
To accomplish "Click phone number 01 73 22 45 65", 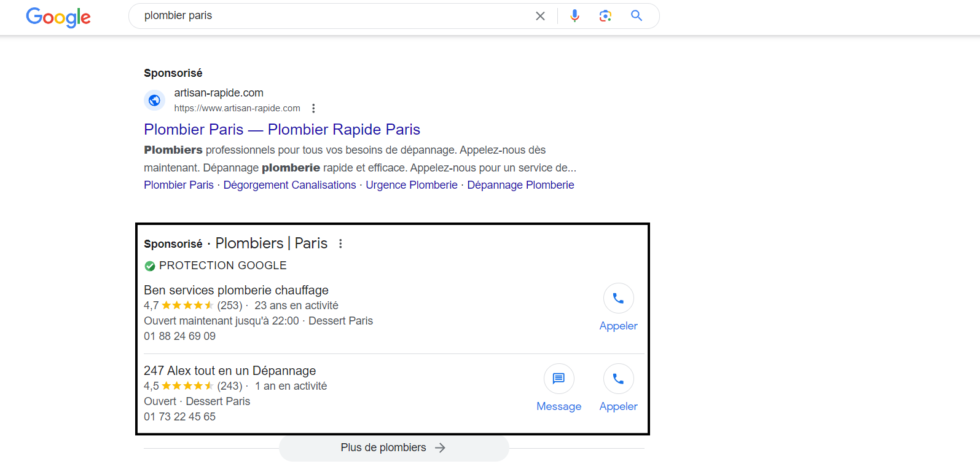I will (179, 417).
